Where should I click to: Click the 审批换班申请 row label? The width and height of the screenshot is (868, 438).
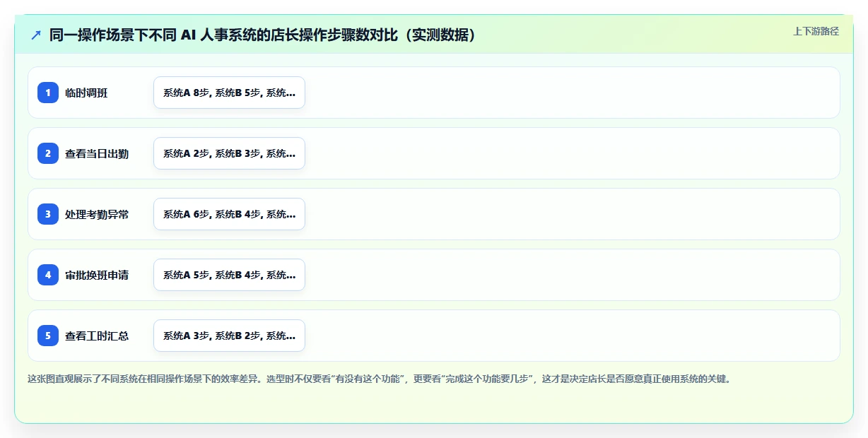97,275
